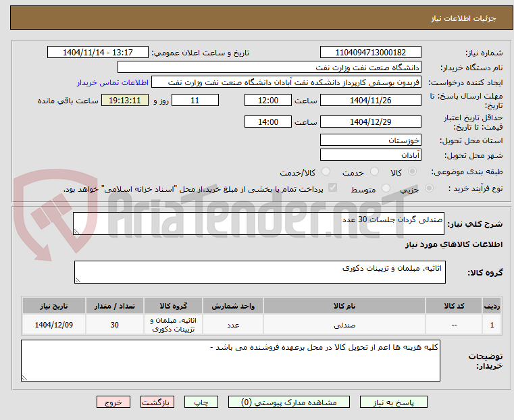Click delivery city field آبادان
514x420 pixels.
coord(371,155)
